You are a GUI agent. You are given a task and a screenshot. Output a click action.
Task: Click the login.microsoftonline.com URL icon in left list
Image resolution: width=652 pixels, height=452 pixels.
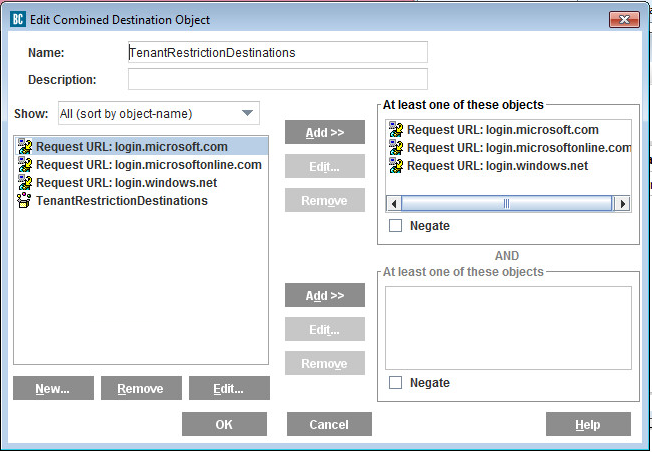(x=25, y=165)
